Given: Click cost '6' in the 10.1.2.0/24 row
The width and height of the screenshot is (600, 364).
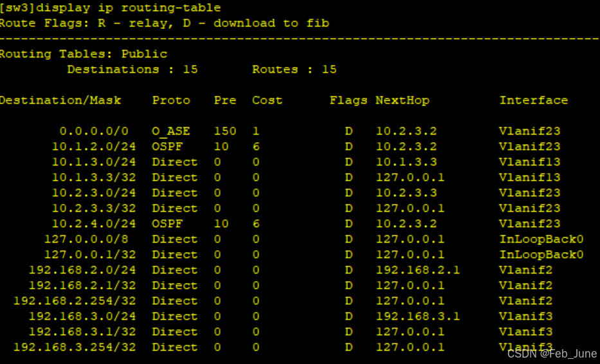Looking at the screenshot, I should tap(256, 147).
